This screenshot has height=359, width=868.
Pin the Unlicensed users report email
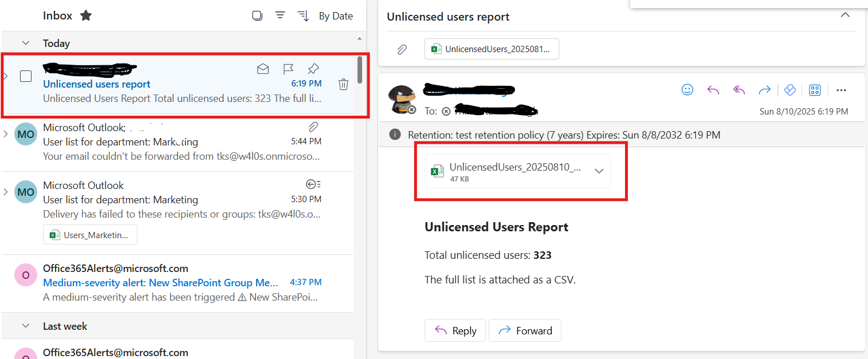coord(313,69)
